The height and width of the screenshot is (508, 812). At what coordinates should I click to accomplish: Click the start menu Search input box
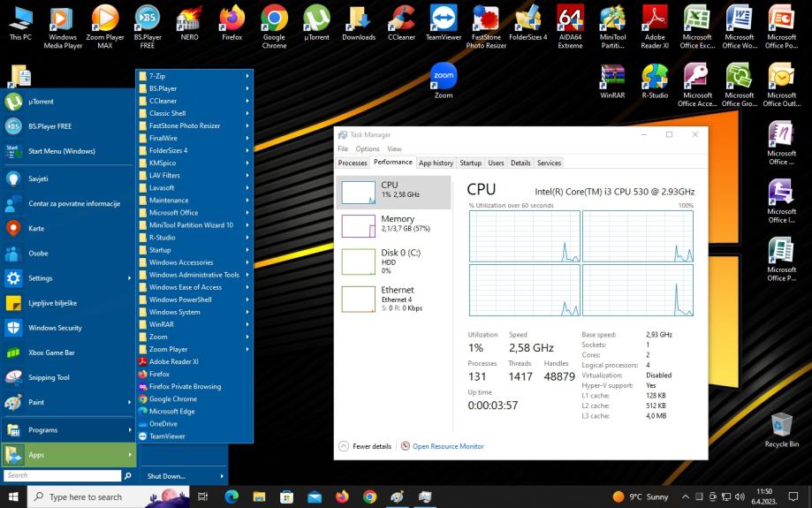coord(62,475)
